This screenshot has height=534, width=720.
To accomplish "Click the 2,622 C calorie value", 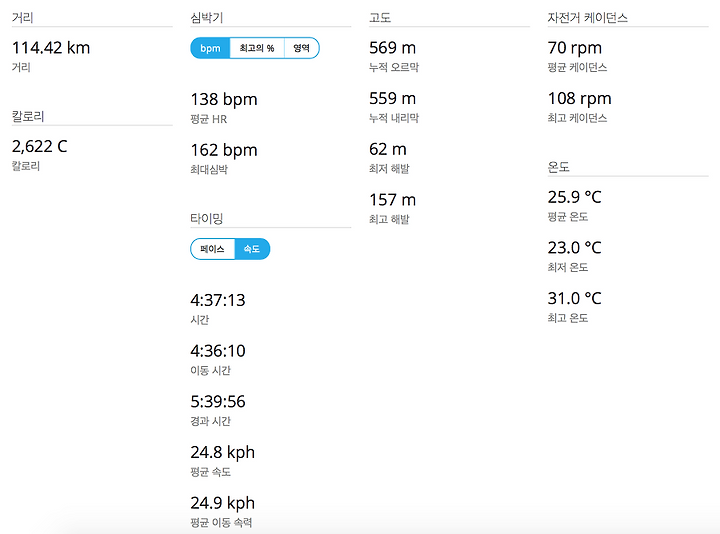I will click(39, 146).
